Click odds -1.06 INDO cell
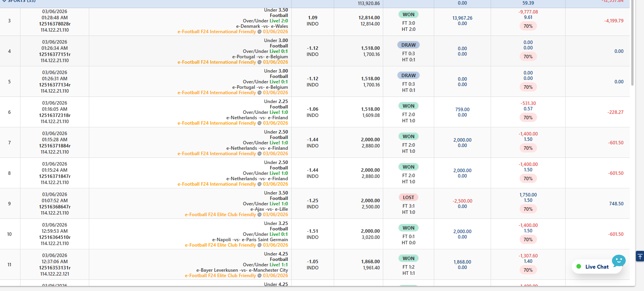Image resolution: width=644 pixels, height=291 pixels. click(x=313, y=112)
